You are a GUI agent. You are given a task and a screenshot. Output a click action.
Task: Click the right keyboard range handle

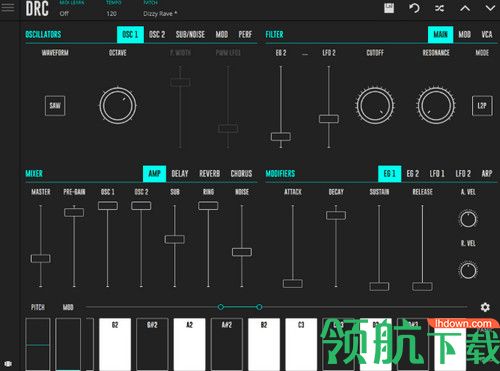pos(259,307)
